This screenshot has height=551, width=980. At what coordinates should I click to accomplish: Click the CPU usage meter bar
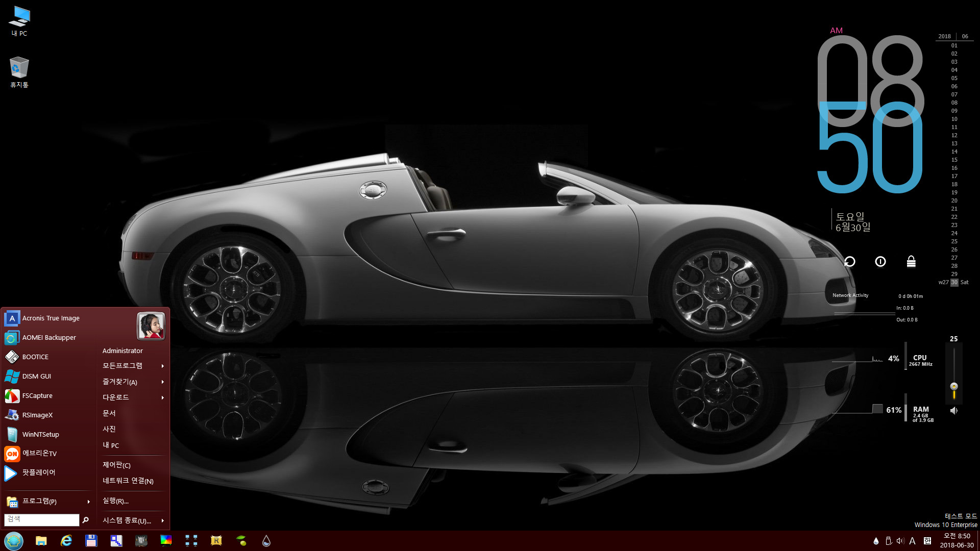pos(905,356)
